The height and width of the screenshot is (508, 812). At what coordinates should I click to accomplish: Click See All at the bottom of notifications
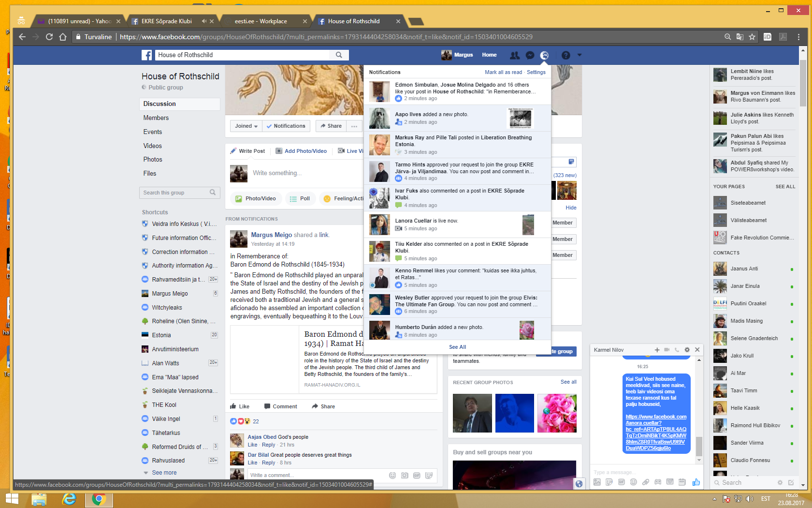(x=457, y=347)
